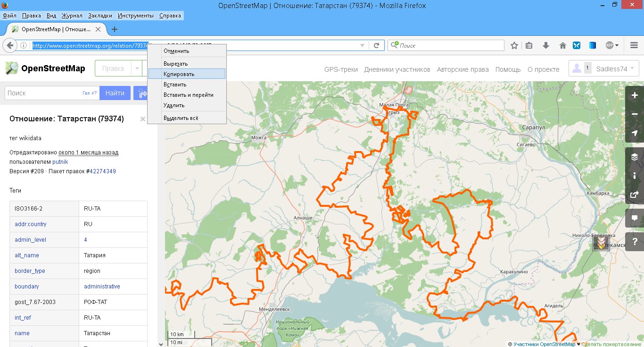Go to the Firefox home page

pos(562,45)
